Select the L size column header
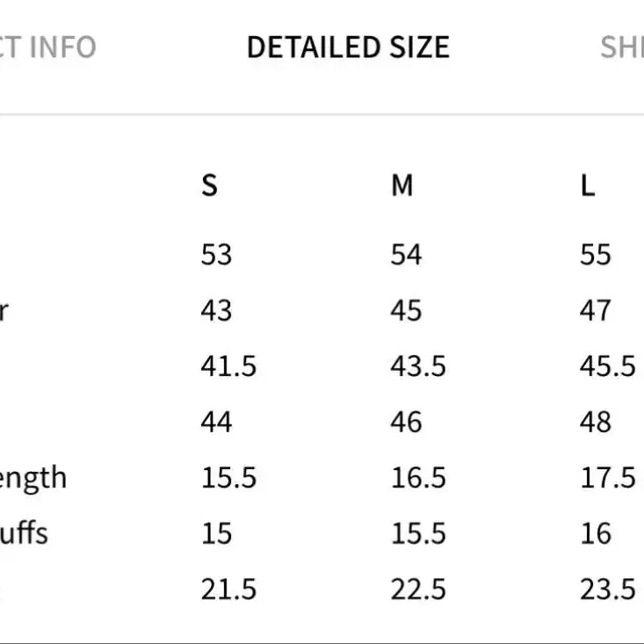Viewport: 644px width, 644px height. 588,185
